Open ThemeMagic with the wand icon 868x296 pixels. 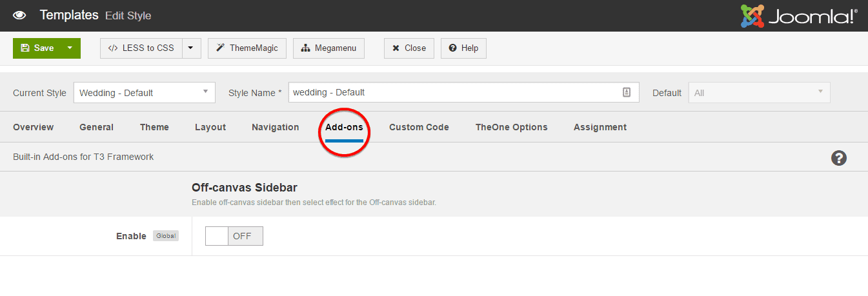pyautogui.click(x=247, y=48)
